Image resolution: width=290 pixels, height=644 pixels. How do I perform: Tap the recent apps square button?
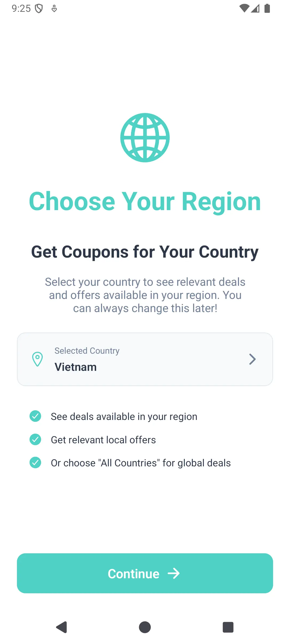click(x=228, y=627)
